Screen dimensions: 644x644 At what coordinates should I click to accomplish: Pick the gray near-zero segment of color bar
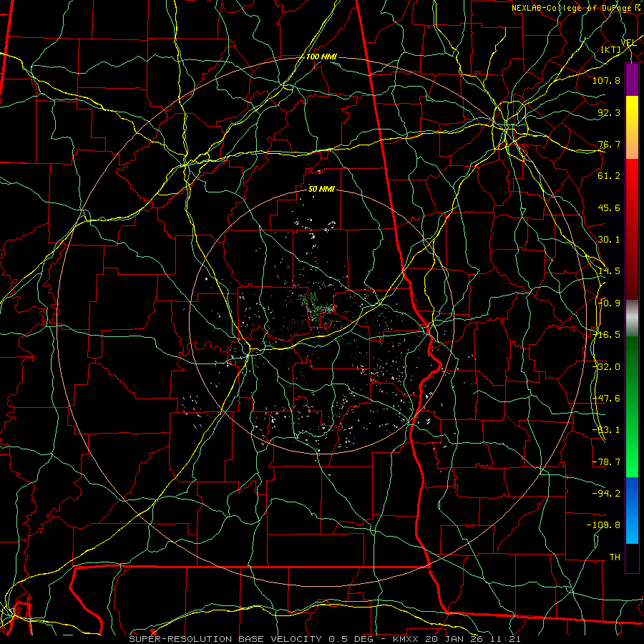(x=632, y=318)
